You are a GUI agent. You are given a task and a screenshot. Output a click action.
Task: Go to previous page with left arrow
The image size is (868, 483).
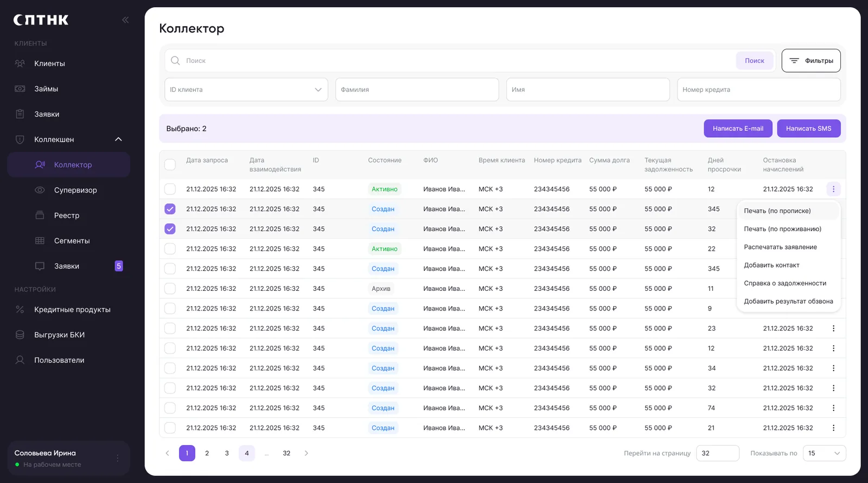click(x=167, y=453)
